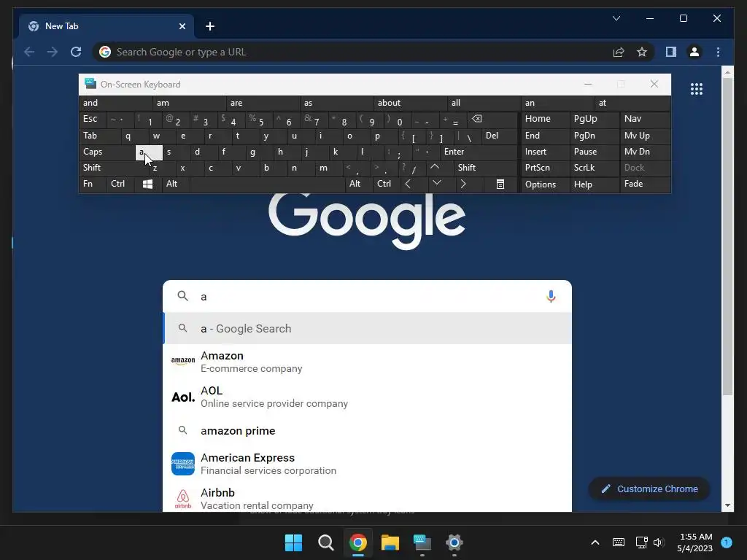Viewport: 747px width, 560px height.
Task: Select the American Express suggestion
Action: click(x=368, y=464)
